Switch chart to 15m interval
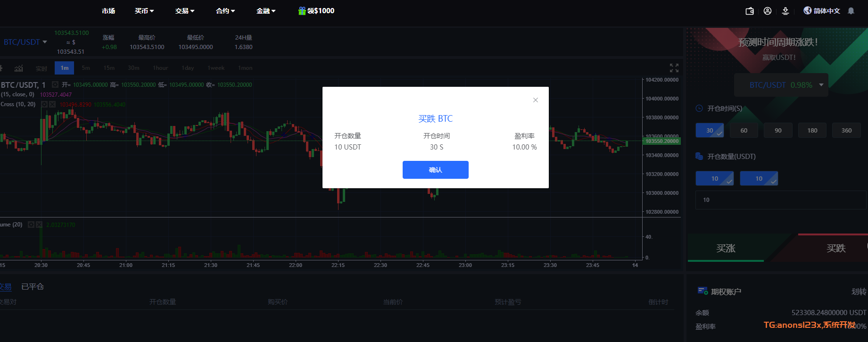This screenshot has width=868, height=342. pyautogui.click(x=109, y=68)
